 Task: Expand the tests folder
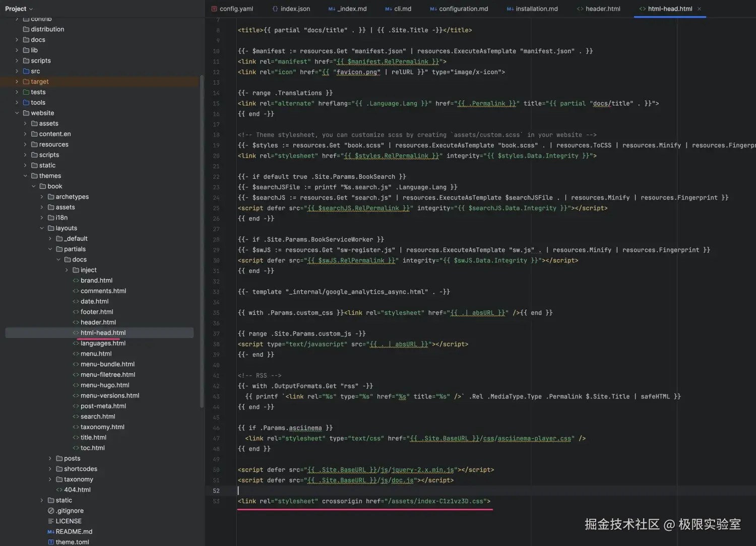(17, 92)
